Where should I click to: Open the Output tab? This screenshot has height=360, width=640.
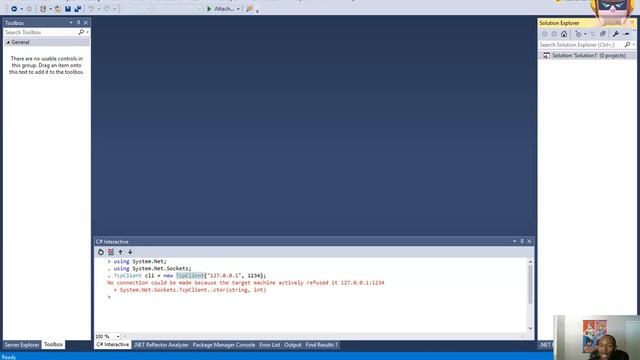click(293, 345)
